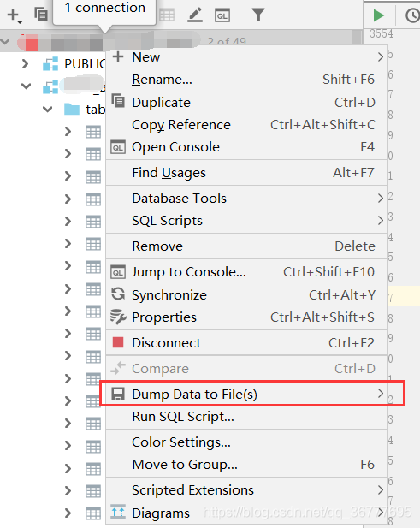Click the submenu arrow beside Database Tools
The image size is (420, 528).
point(381,199)
